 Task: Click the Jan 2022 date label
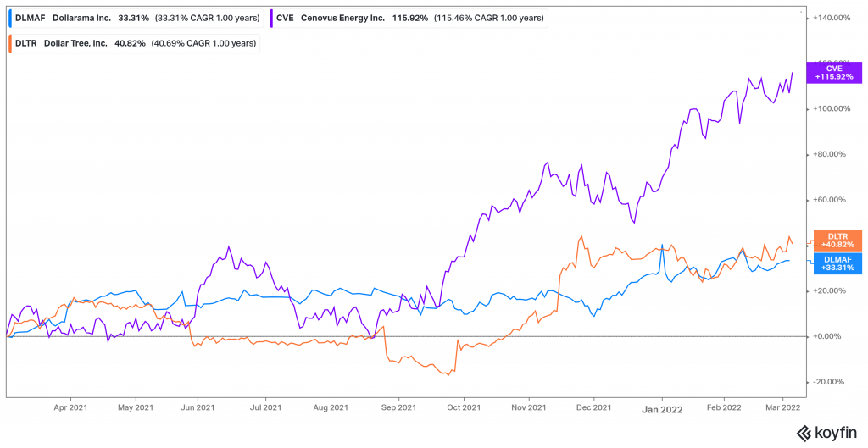[662, 410]
